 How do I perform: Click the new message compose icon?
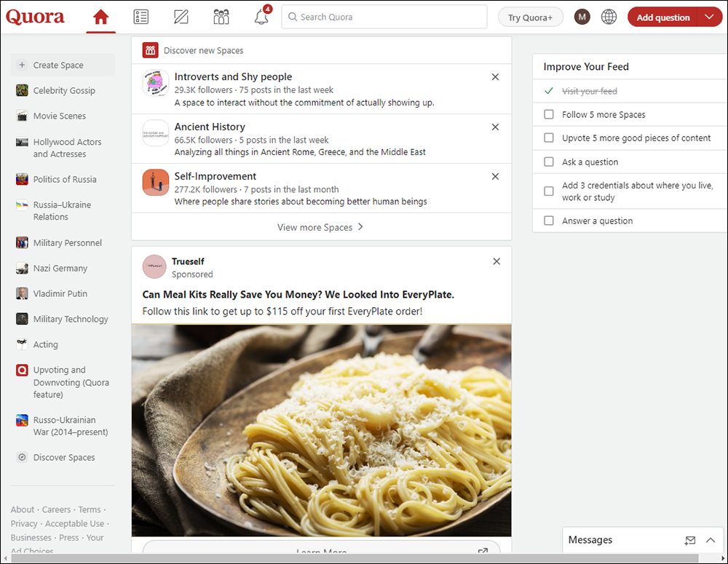690,540
